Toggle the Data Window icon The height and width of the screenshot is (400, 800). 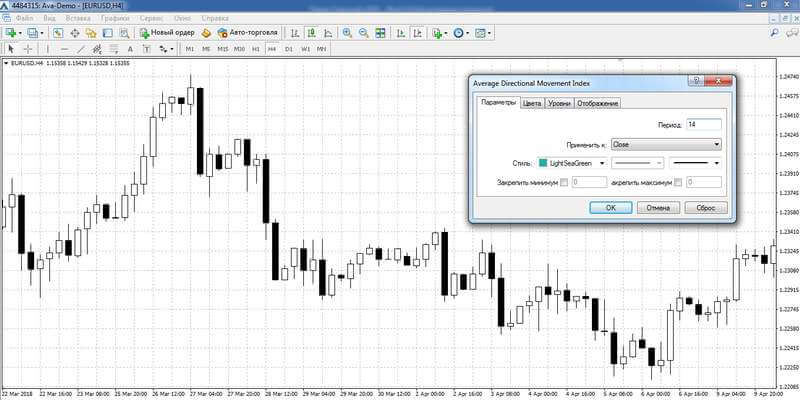[x=74, y=33]
